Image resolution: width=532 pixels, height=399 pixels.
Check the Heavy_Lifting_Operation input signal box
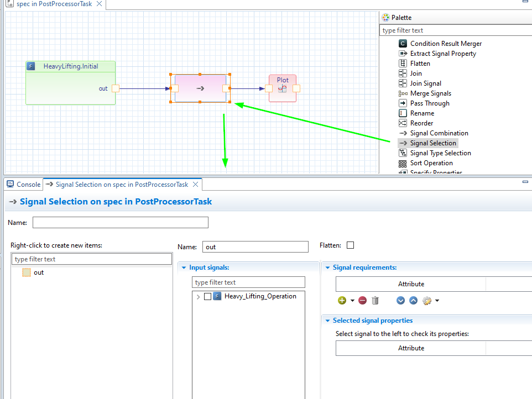tap(207, 296)
